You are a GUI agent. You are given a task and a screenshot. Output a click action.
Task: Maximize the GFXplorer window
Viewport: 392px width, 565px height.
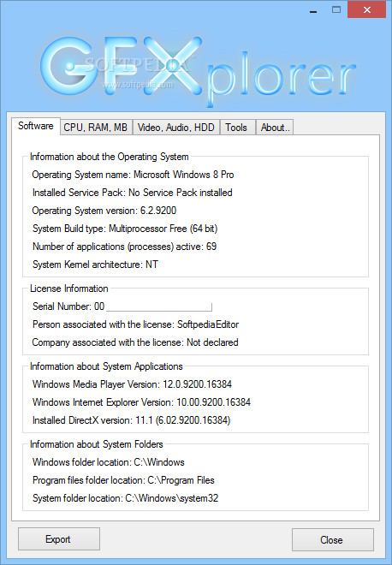click(x=336, y=9)
